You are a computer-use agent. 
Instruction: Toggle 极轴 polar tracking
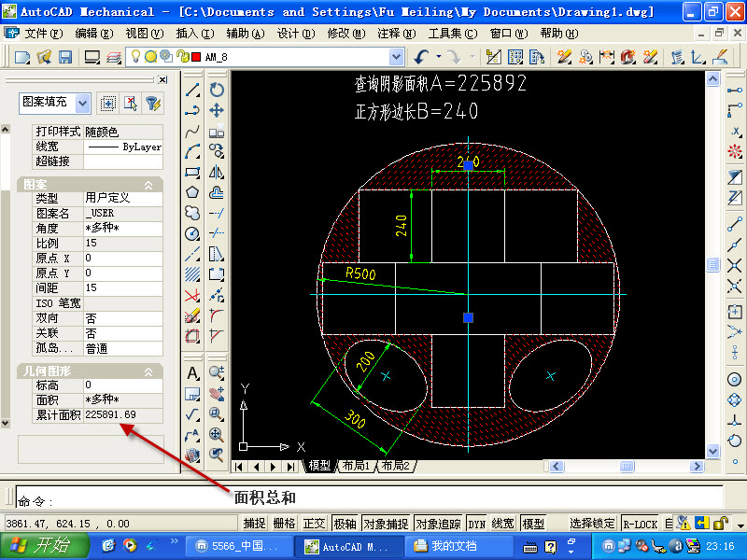pyautogui.click(x=345, y=524)
